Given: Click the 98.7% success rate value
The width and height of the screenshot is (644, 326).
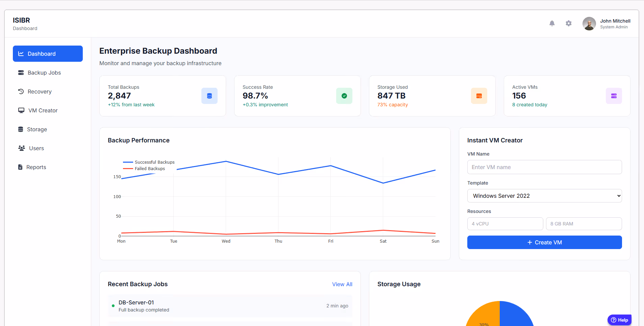Looking at the screenshot, I should tap(255, 96).
